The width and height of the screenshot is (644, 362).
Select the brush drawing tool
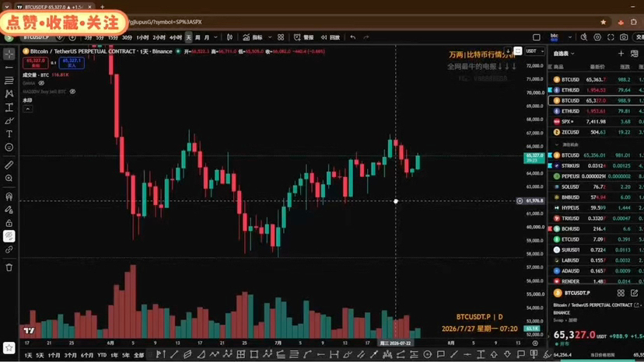pos(9,120)
